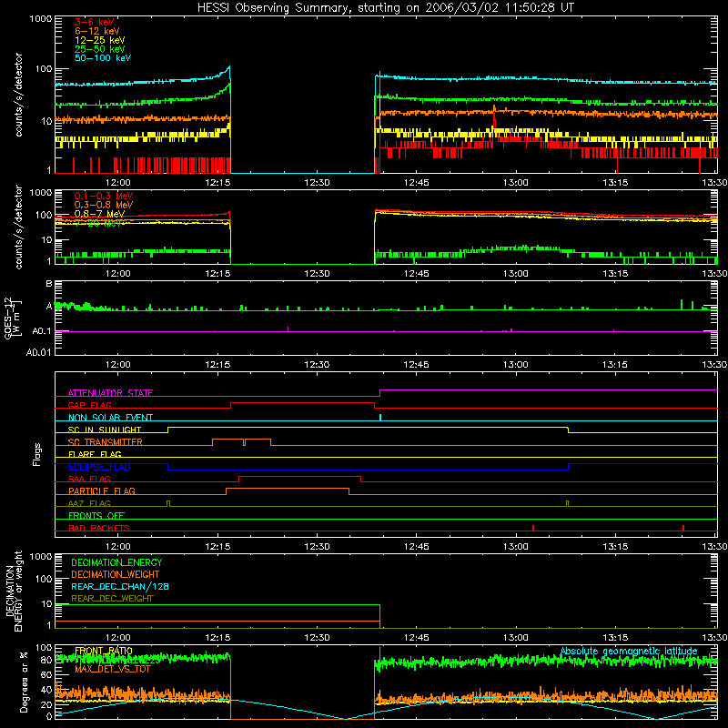Select the 12:15 tick label under MeV panel
The width and height of the screenshot is (728, 728).
(217, 274)
